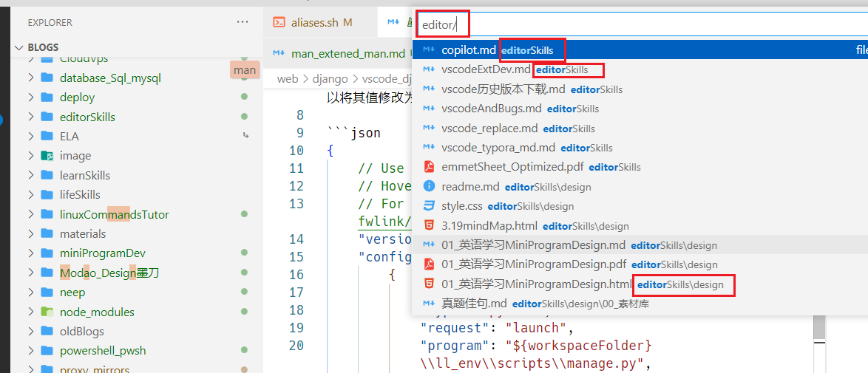Open vscode_typora_md.md from the results
This screenshot has width=868, height=373.
640,148
